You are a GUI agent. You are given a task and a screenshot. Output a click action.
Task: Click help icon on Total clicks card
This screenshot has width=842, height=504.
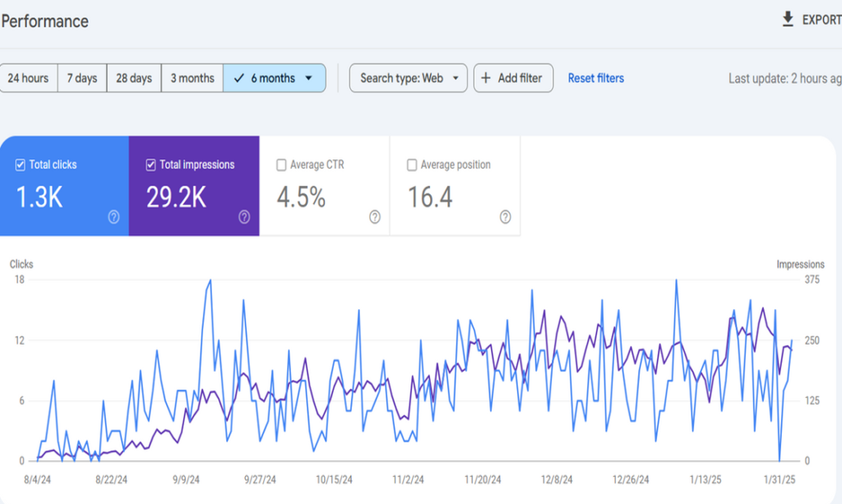(113, 217)
